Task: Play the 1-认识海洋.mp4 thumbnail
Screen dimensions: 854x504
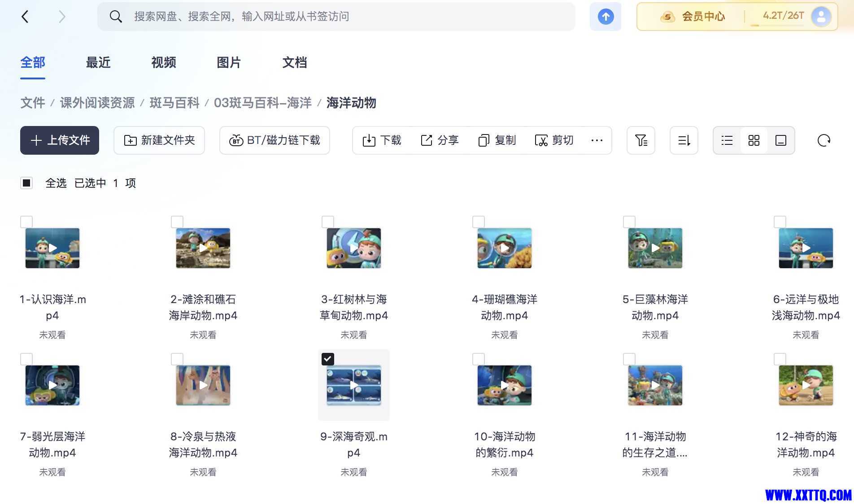Action: [x=52, y=248]
